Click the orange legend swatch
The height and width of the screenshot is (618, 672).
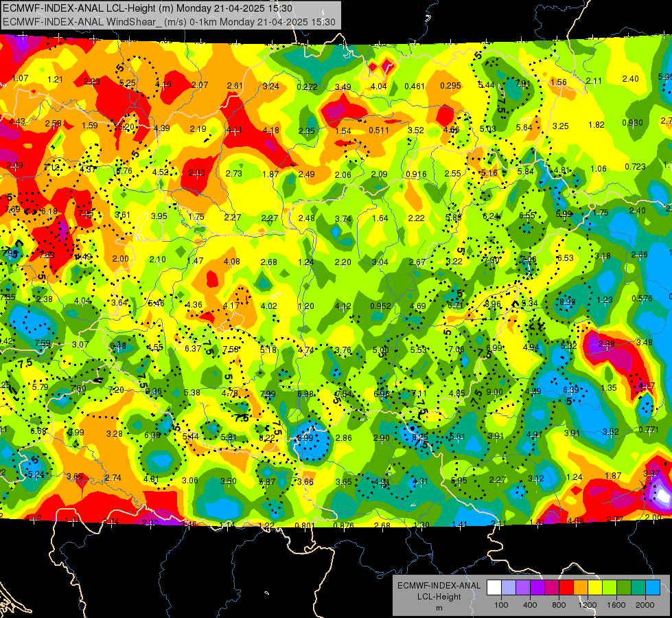pyautogui.click(x=581, y=588)
